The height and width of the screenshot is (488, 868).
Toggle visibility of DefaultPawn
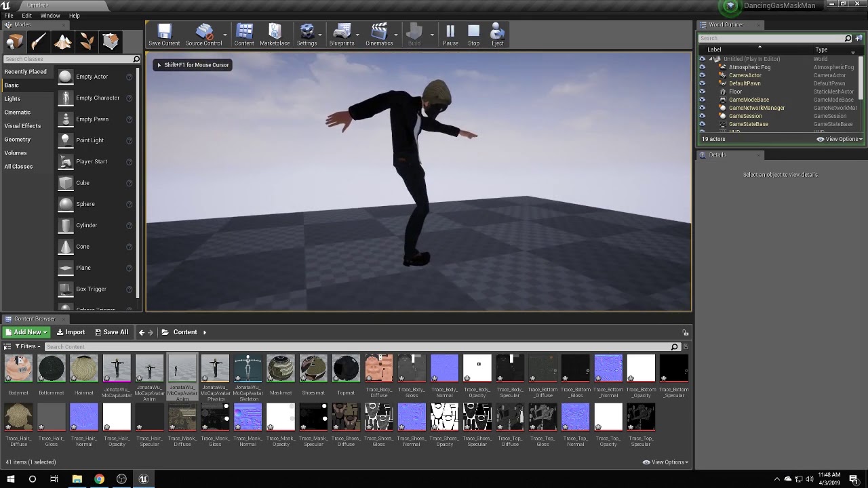(x=702, y=83)
